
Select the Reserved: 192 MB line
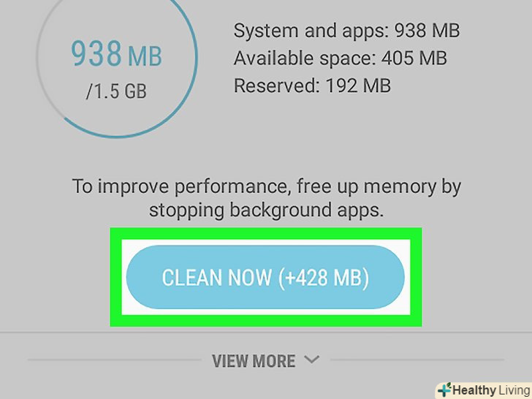tap(312, 85)
